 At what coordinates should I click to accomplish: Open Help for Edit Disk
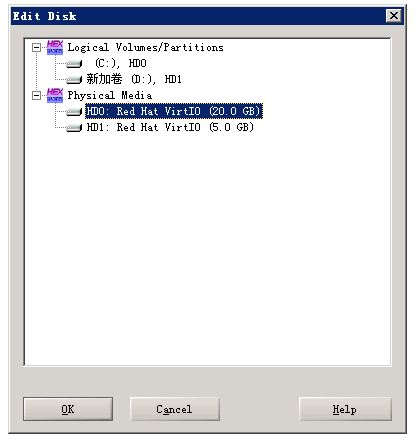click(x=345, y=409)
